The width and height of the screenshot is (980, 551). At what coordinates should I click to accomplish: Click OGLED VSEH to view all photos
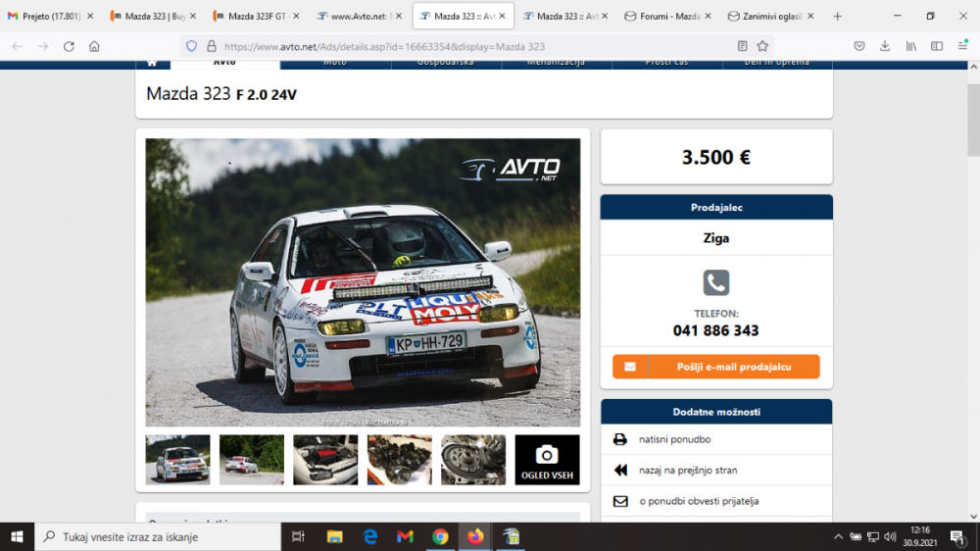[x=547, y=460]
